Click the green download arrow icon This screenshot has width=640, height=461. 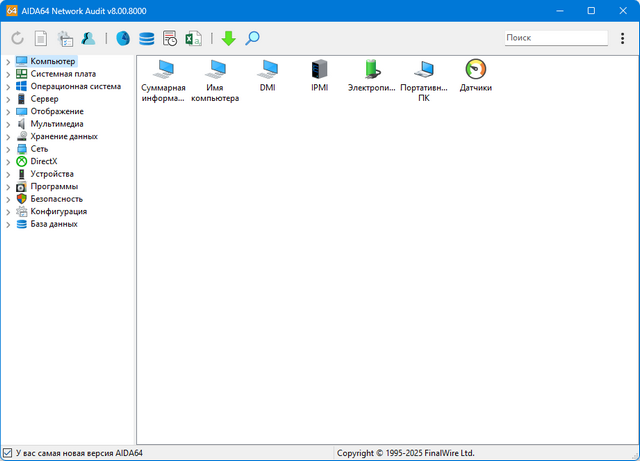pos(229,38)
